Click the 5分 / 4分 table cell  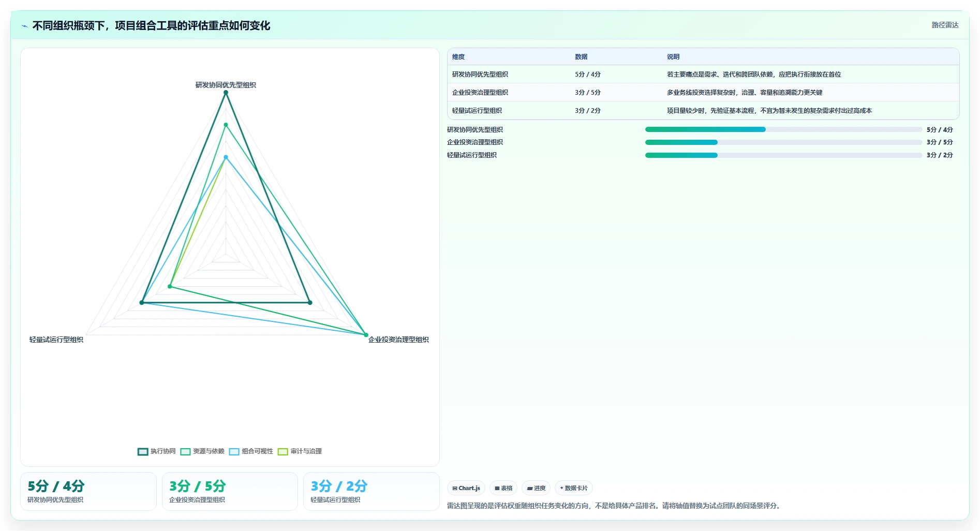588,75
